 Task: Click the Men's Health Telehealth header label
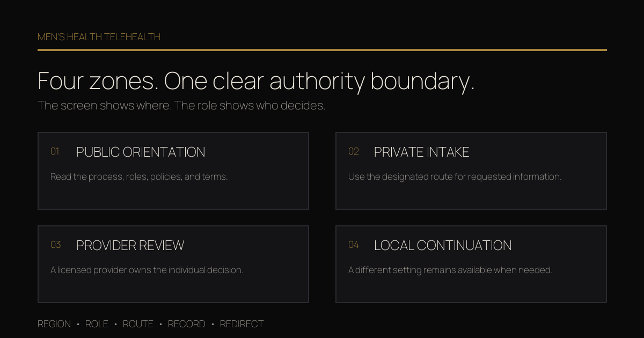point(99,37)
